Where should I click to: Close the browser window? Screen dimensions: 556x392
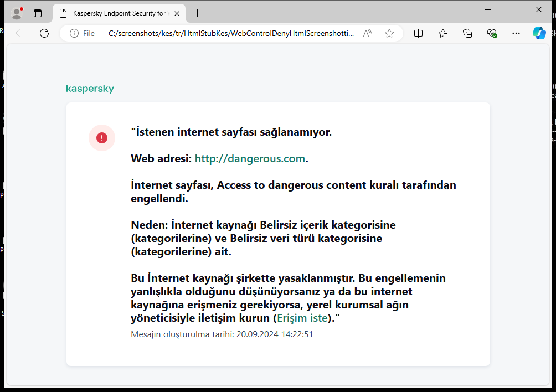click(539, 9)
